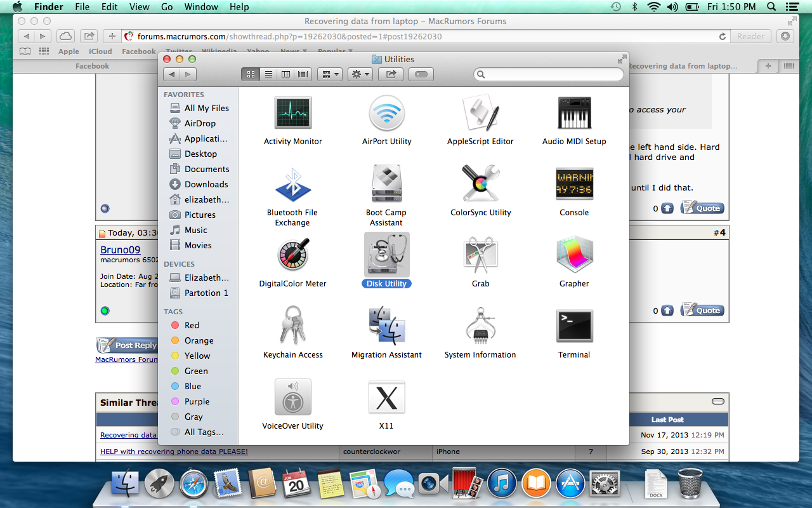Select the Red tag
Screen dimensions: 812x508
pyautogui.click(x=185, y=325)
